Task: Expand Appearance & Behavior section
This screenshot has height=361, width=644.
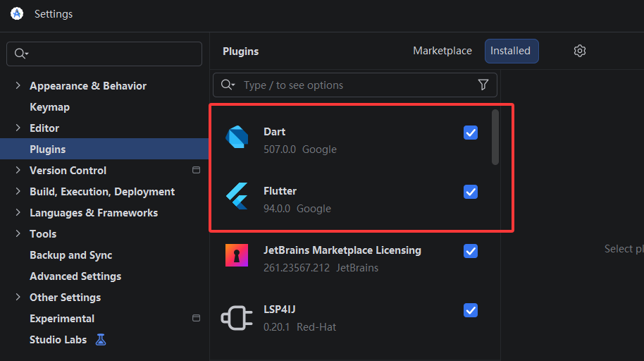Action: 18,85
